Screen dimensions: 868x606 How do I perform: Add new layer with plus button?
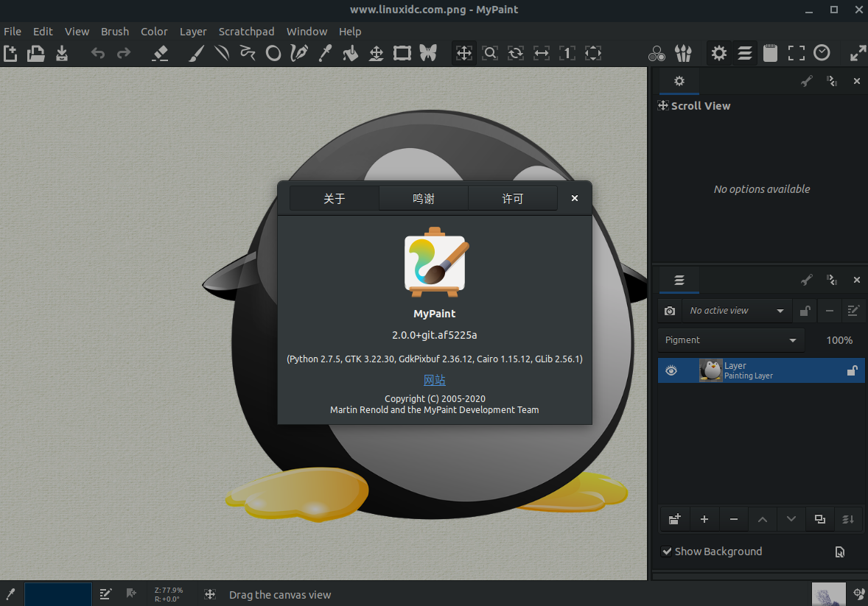[704, 519]
